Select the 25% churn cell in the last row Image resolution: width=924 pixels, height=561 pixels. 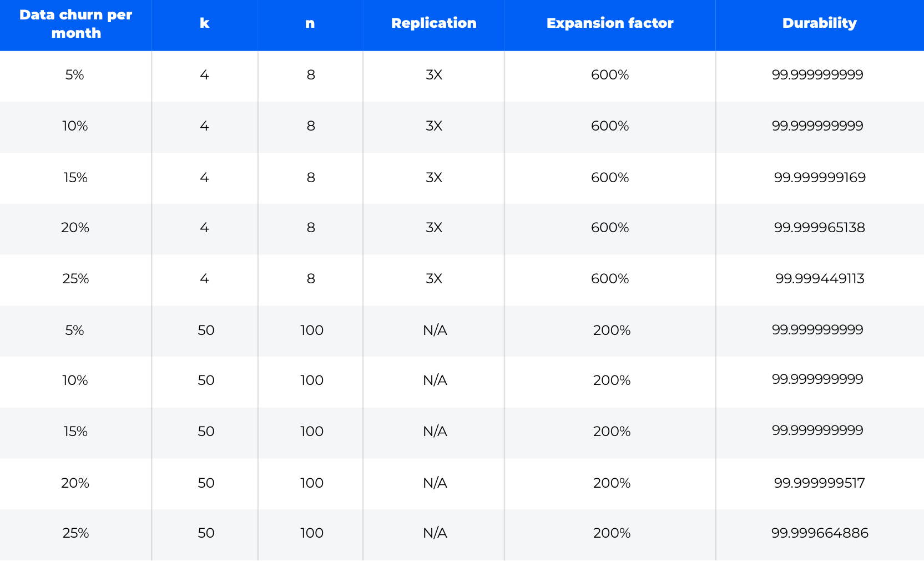tap(75, 533)
